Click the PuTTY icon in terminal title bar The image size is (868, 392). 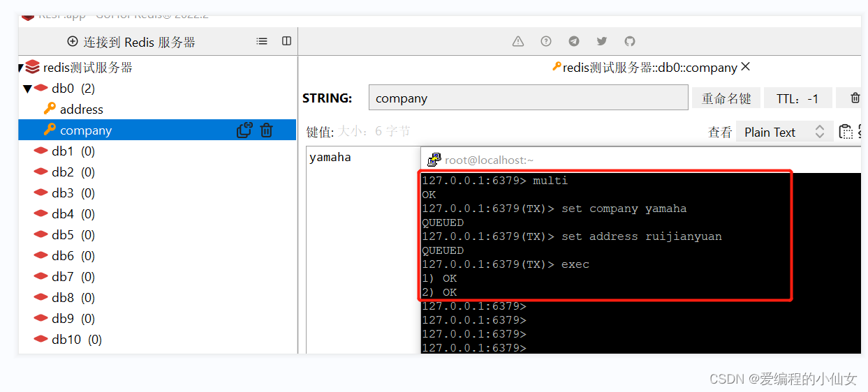pos(434,160)
